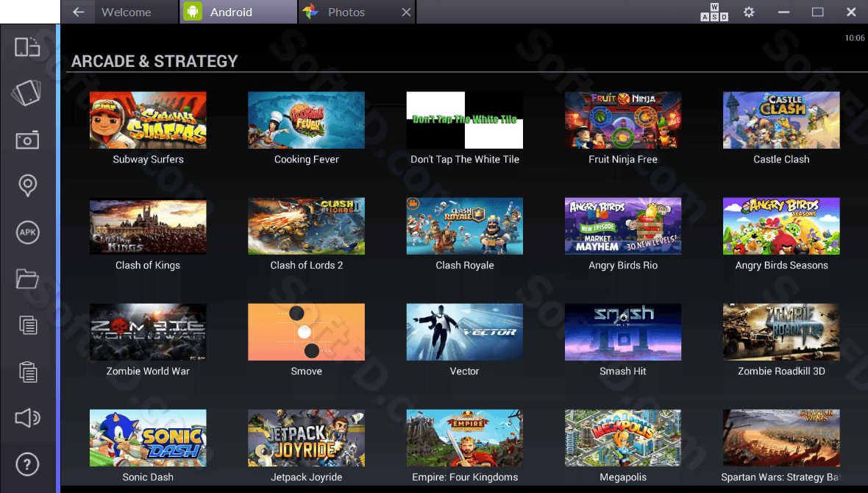
Task: Open the Zombie Roadkill 3D thumbnail
Action: [781, 332]
